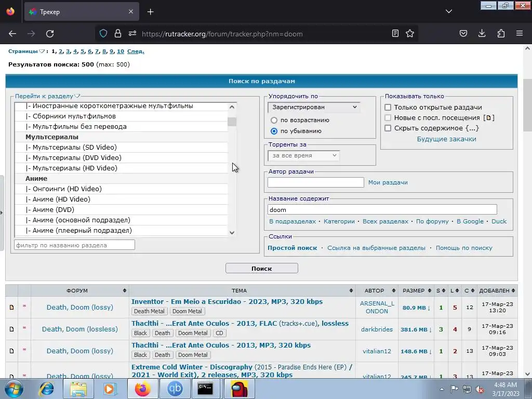Select Онгоинги (HD Video) section
The image size is (532, 399).
(121, 189)
